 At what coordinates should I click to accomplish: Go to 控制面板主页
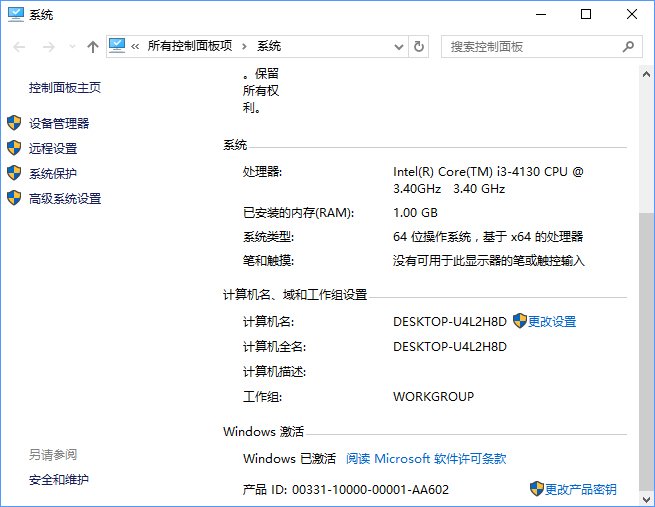click(65, 87)
